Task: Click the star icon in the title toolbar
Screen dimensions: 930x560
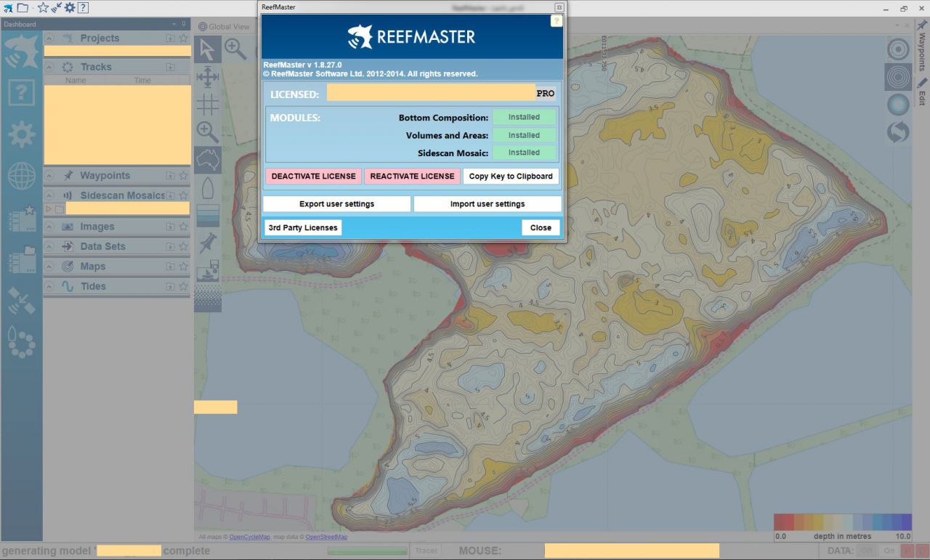Action: coord(43,8)
